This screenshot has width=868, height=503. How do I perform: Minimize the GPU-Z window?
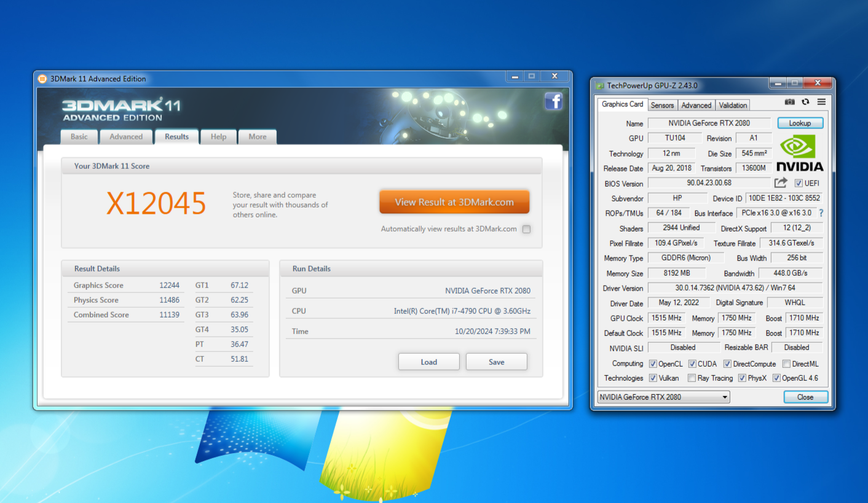click(778, 83)
